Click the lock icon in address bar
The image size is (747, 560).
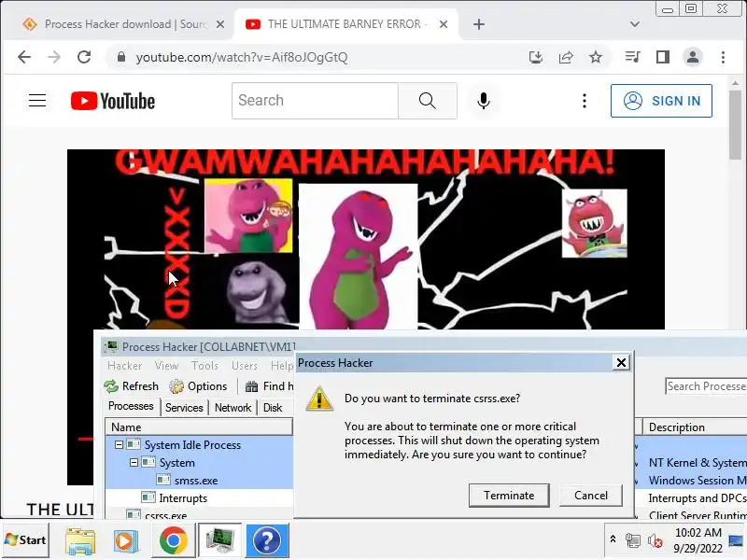point(121,57)
